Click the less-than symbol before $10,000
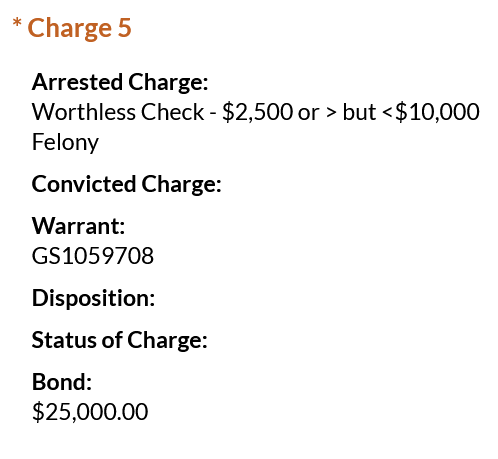The width and height of the screenshot is (498, 459). [387, 113]
